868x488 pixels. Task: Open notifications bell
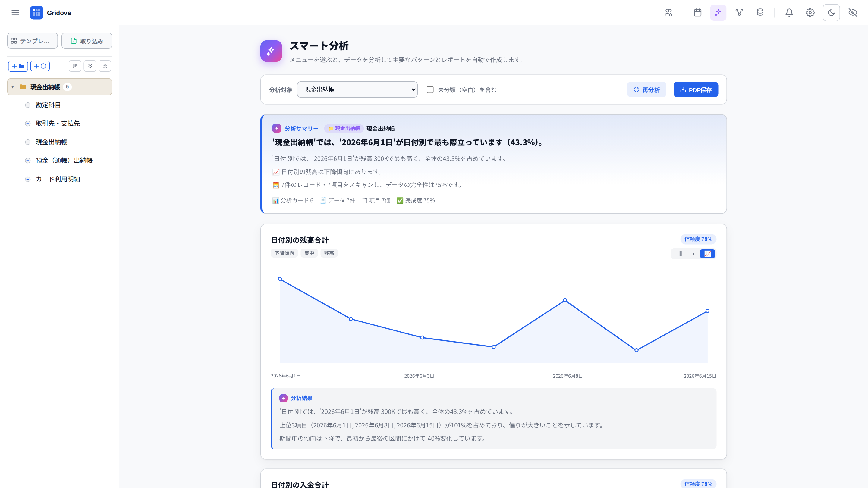(x=789, y=12)
